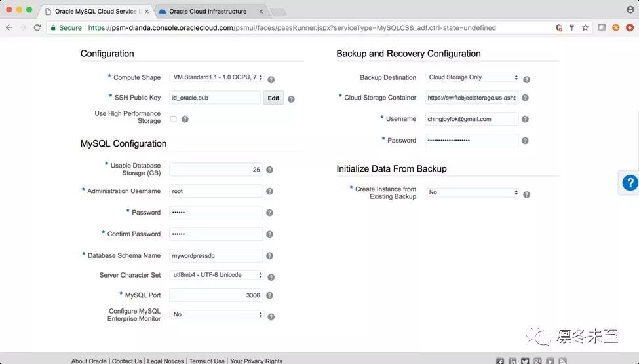Enable Use High Performance Storage checkbox
Image resolution: width=639 pixels, height=364 pixels.
pyautogui.click(x=174, y=119)
